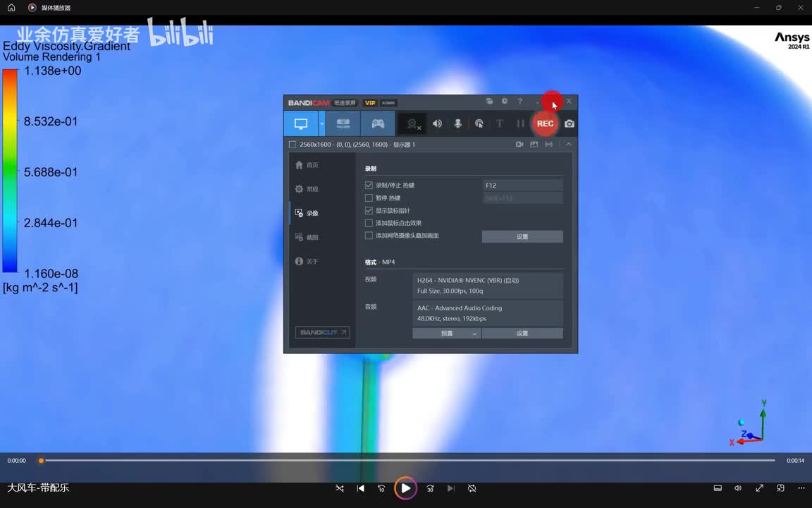The width and height of the screenshot is (812, 508).
Task: Click 设置 button in the 录制 section
Action: point(522,236)
